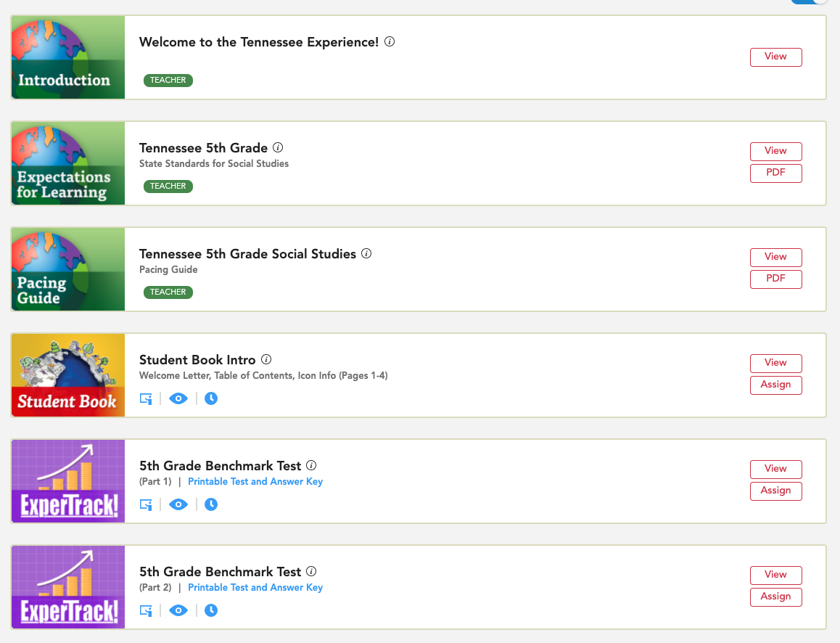Click info icon beside Tennessee 5th Grade title
The image size is (840, 643).
coord(278,147)
